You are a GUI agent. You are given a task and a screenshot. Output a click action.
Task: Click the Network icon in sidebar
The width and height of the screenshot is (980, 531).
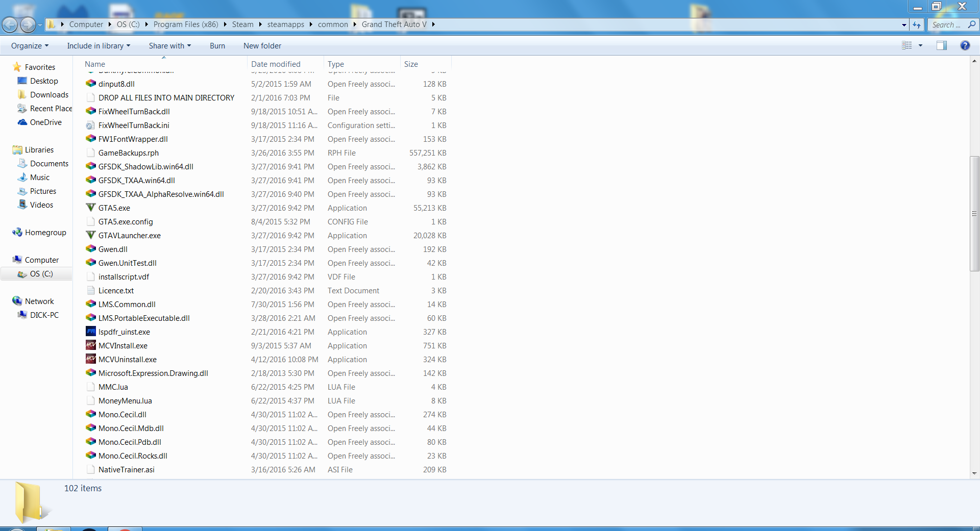pos(17,301)
